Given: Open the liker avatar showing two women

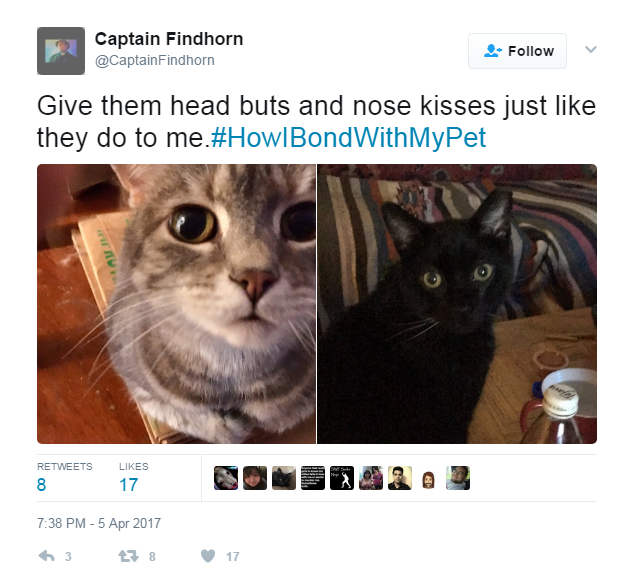Looking at the screenshot, I should (x=371, y=478).
